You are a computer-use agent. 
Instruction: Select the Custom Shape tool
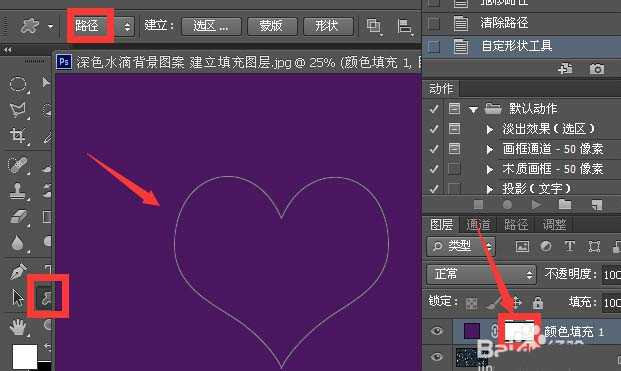coord(47,297)
